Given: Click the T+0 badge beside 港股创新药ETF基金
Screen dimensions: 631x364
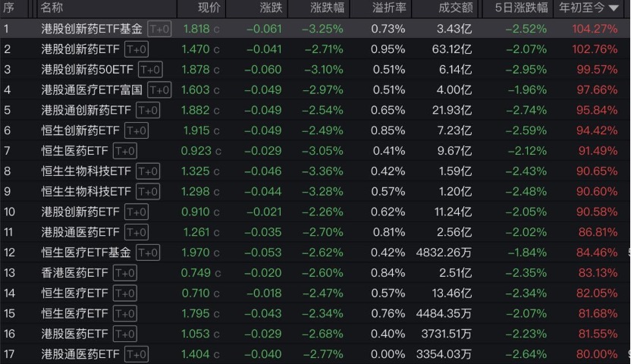Looking at the screenshot, I should pos(159,29).
